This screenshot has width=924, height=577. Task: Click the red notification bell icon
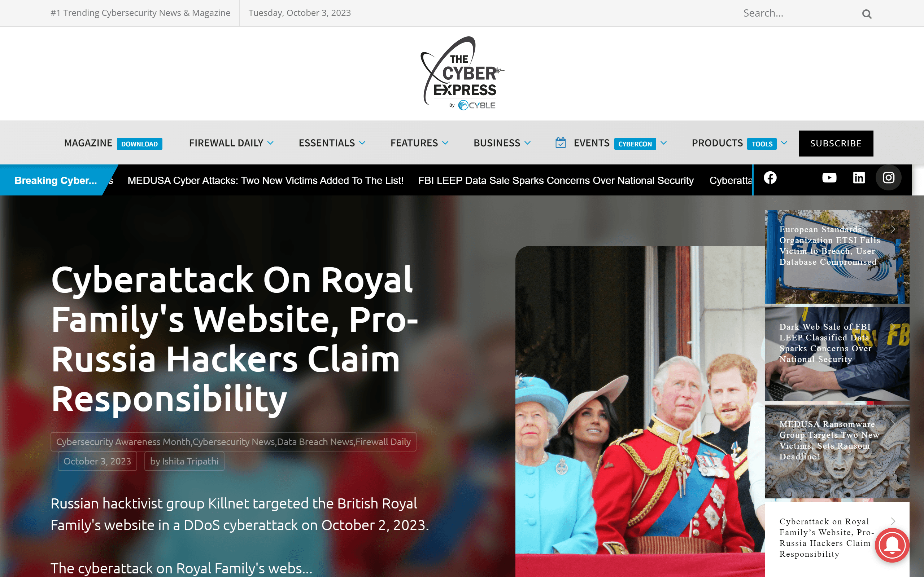(892, 545)
